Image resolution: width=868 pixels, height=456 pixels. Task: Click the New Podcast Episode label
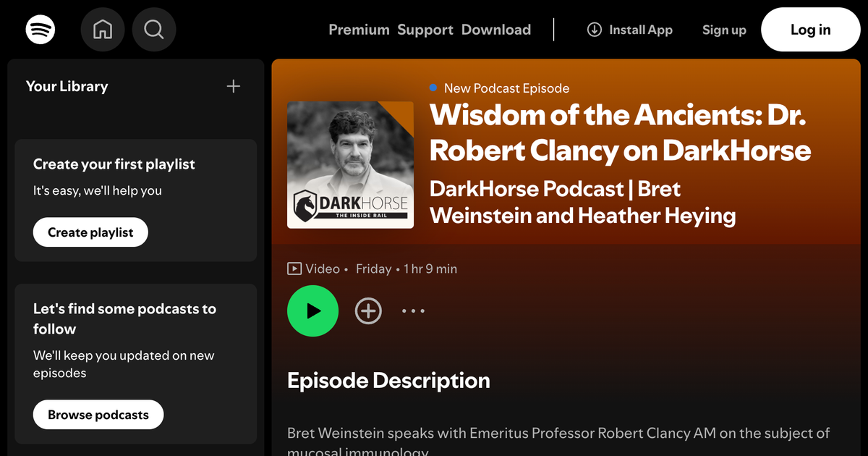click(506, 88)
